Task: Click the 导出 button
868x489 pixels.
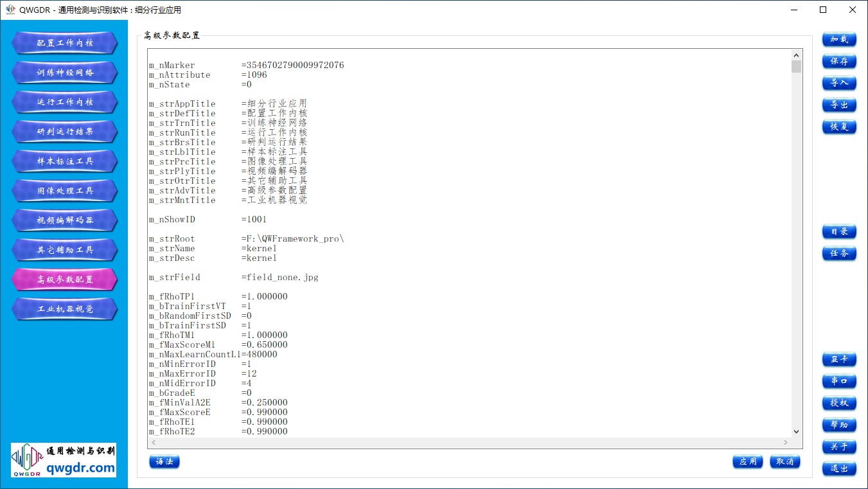Action: click(839, 105)
